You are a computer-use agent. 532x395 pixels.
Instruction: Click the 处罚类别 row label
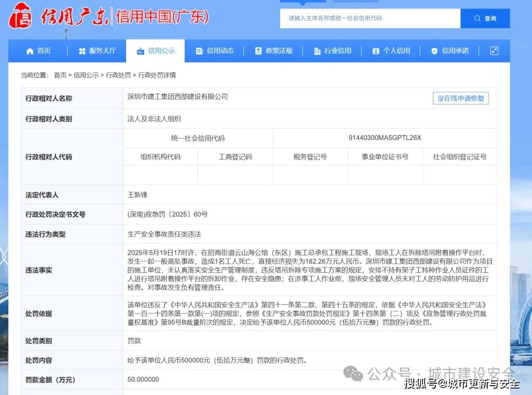(38, 341)
